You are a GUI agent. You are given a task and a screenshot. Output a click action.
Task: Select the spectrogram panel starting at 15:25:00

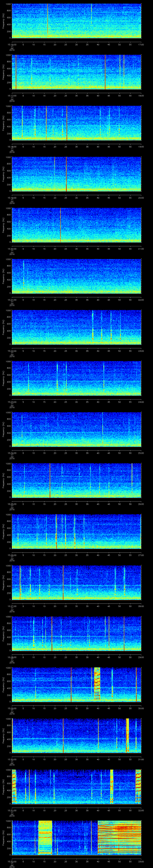click(x=76, y=481)
